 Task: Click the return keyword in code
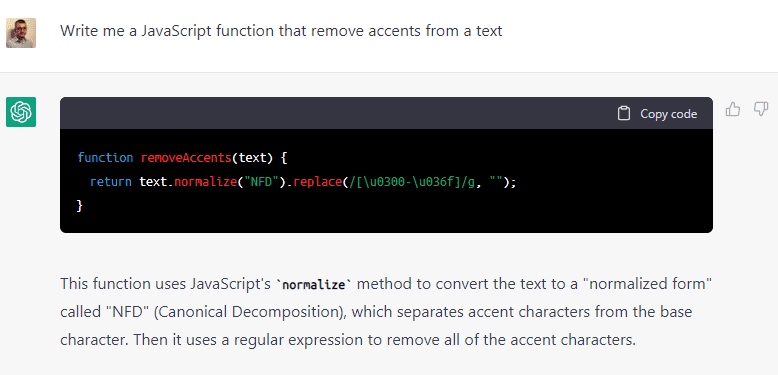coord(111,182)
